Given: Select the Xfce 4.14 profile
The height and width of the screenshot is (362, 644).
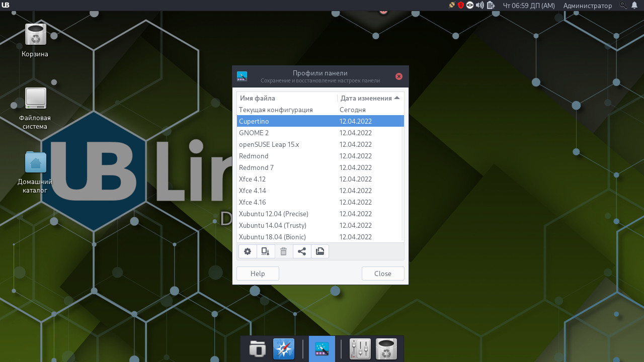Looking at the screenshot, I should (x=320, y=191).
